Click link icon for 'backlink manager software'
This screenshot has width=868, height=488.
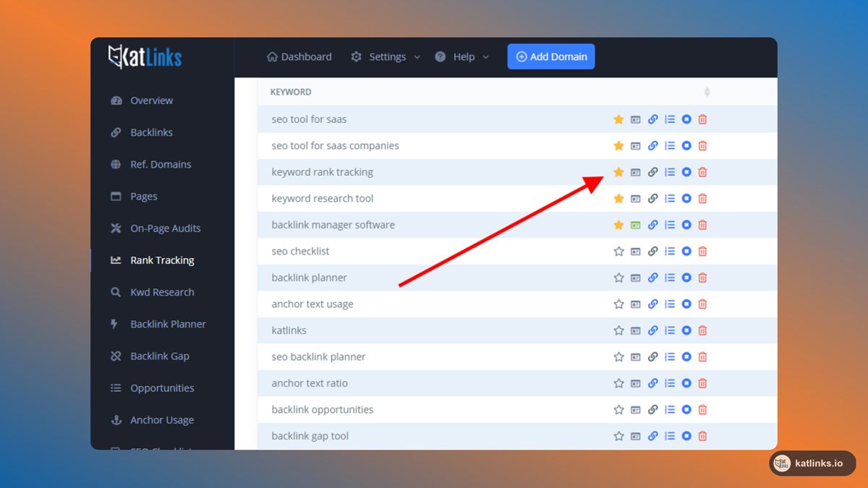point(652,225)
